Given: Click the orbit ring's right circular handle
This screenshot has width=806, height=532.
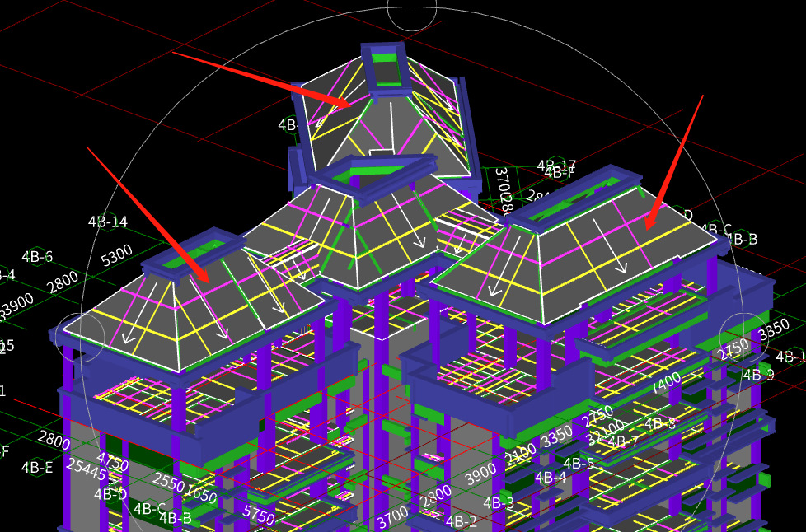Looking at the screenshot, I should coord(743,337).
